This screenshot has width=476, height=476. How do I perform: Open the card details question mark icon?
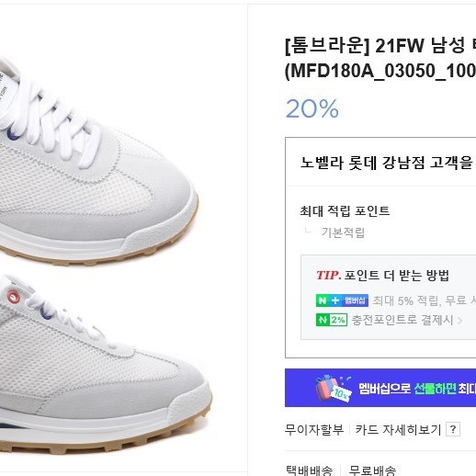(x=453, y=429)
